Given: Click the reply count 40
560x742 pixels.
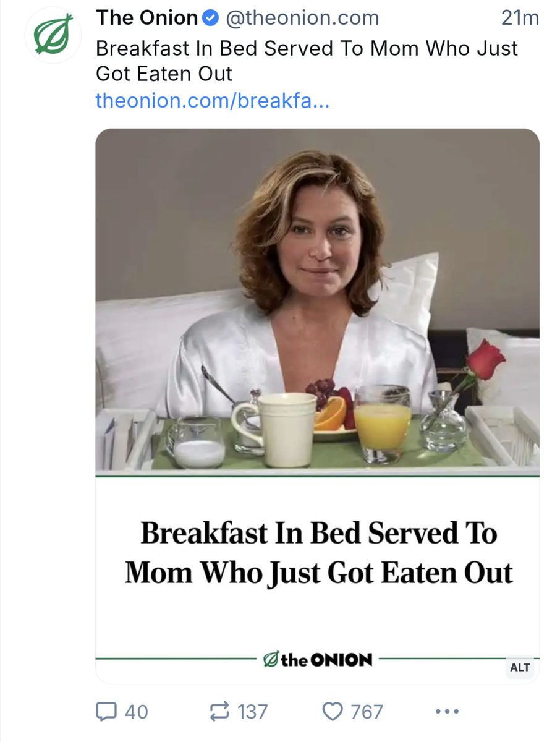Looking at the screenshot, I should pos(137,712).
